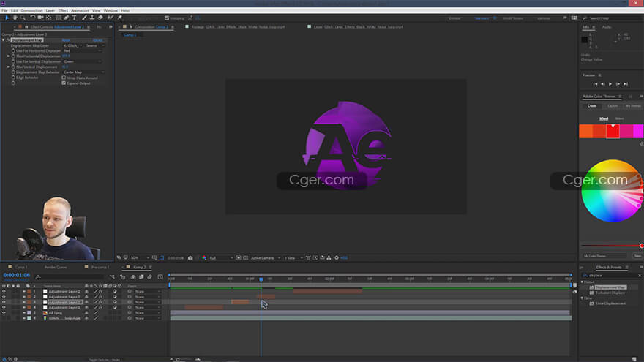The height and width of the screenshot is (362, 644).
Task: Select the Eraser tool
Action: [x=100, y=18]
